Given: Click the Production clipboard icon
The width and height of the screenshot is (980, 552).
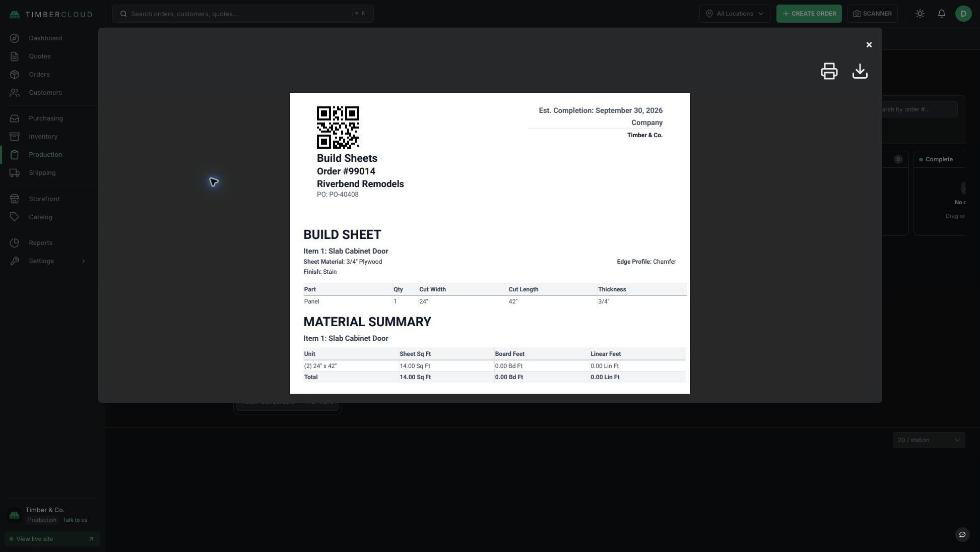Looking at the screenshot, I should [x=15, y=155].
